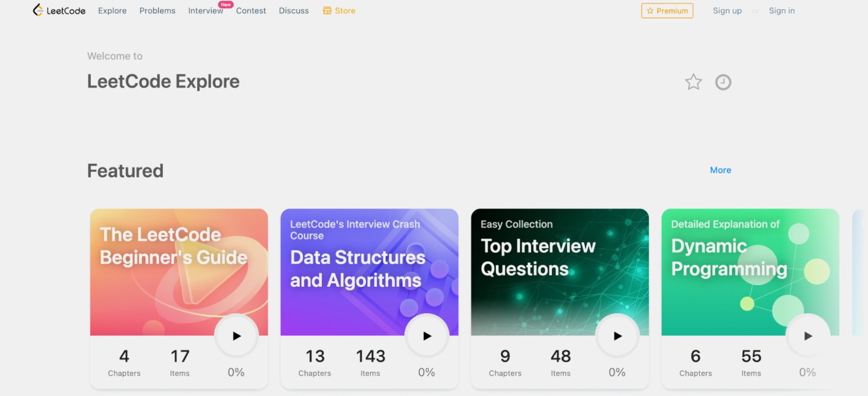Open the Interview menu item

tap(206, 11)
